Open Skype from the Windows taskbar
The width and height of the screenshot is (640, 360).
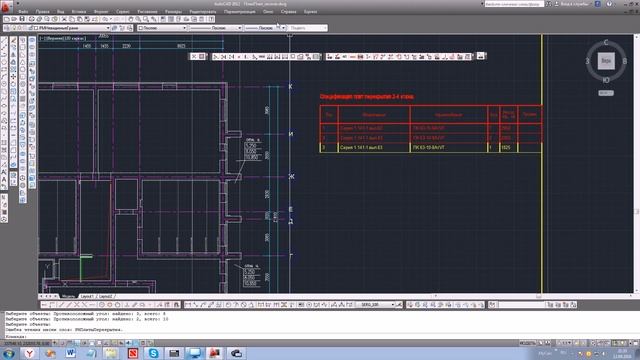(153, 353)
